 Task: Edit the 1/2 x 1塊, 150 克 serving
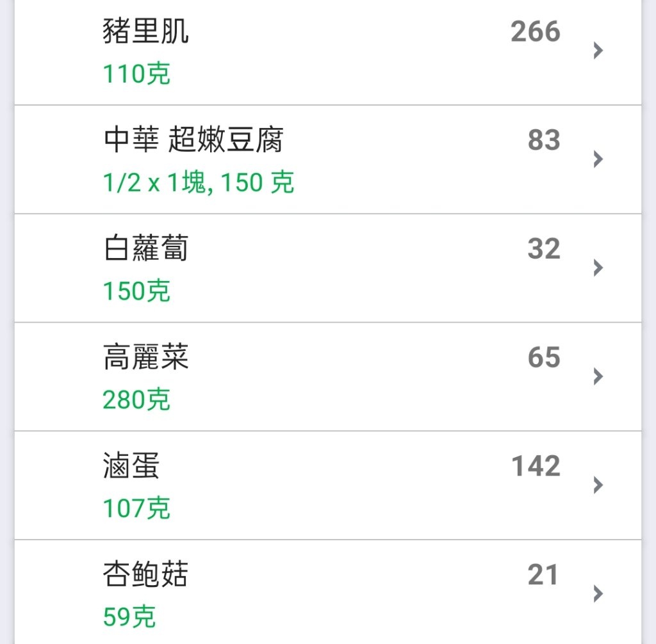[x=199, y=182]
